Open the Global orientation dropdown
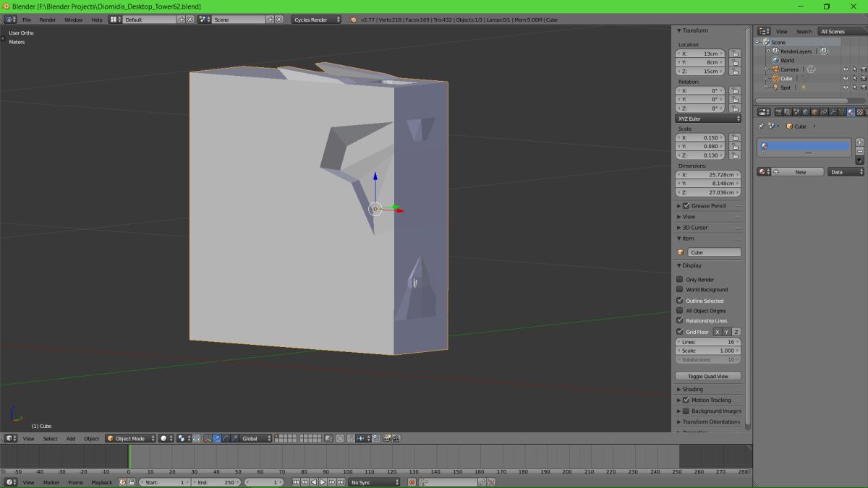The image size is (868, 488). (x=257, y=438)
